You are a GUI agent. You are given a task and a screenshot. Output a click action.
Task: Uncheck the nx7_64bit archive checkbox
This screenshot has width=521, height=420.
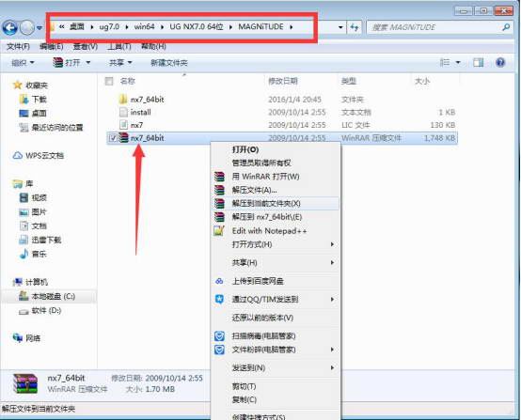113,137
